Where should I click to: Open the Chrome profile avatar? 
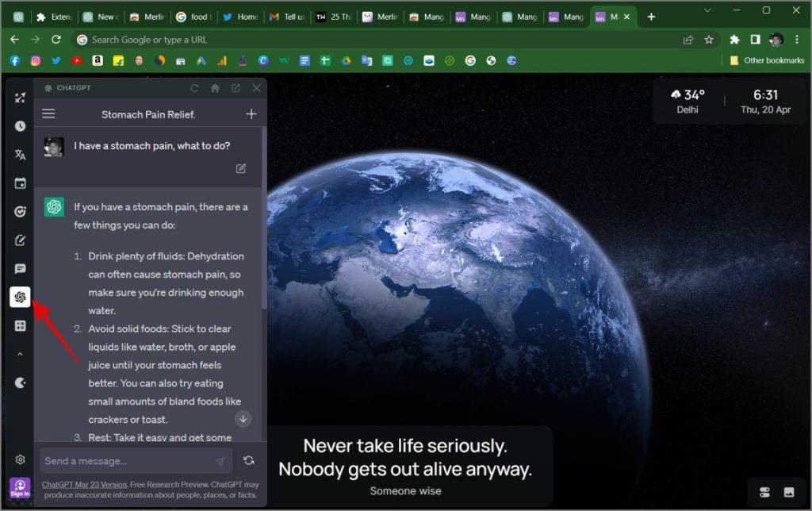[x=776, y=40]
